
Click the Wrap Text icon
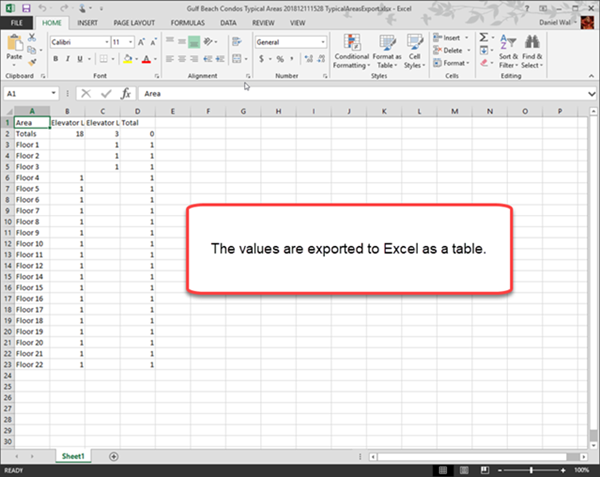pyautogui.click(x=237, y=41)
